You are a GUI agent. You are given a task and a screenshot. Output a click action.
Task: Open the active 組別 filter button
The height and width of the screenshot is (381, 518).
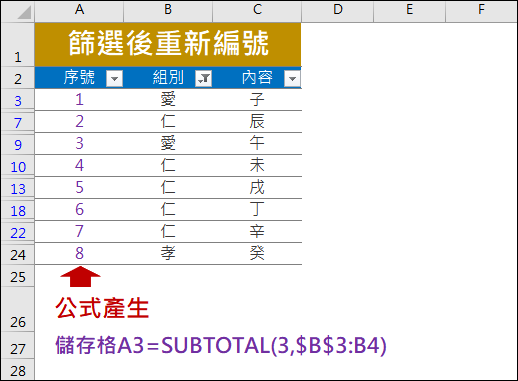203,79
